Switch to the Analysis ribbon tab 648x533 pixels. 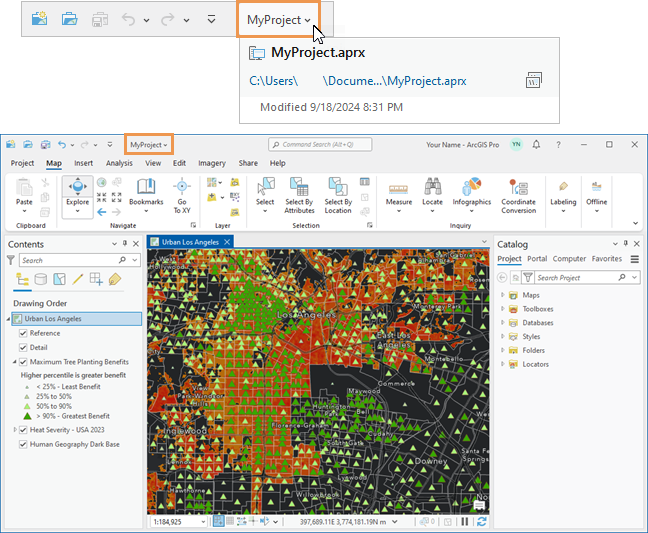119,163
